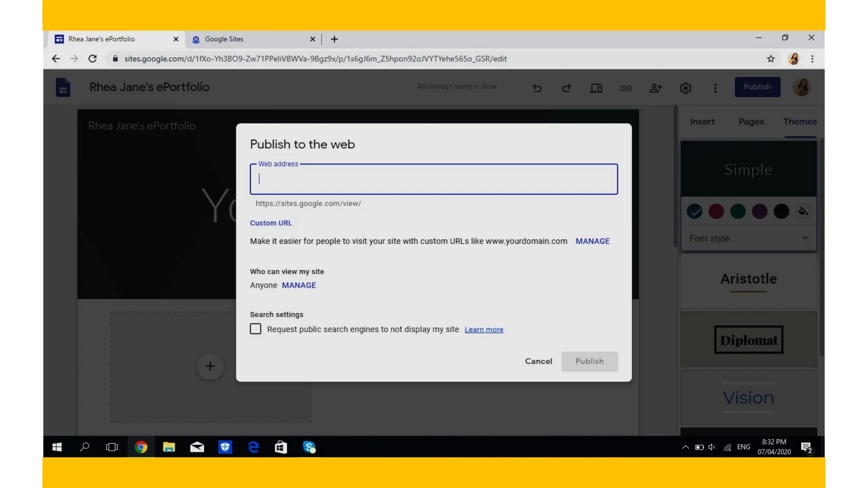Open the notification center icon
The height and width of the screenshot is (488, 868).
point(806,447)
